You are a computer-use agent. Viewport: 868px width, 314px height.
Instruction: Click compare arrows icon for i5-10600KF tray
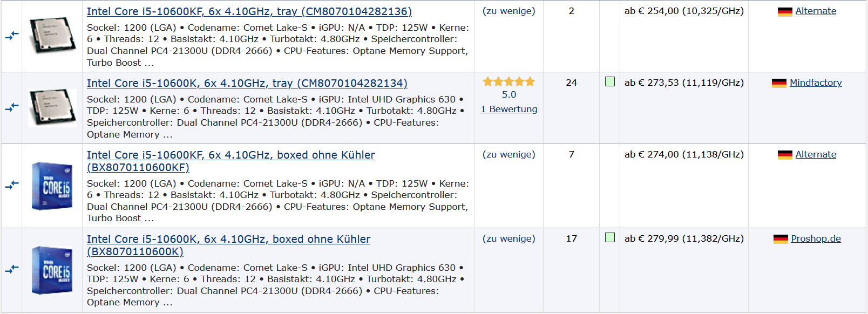click(x=12, y=36)
